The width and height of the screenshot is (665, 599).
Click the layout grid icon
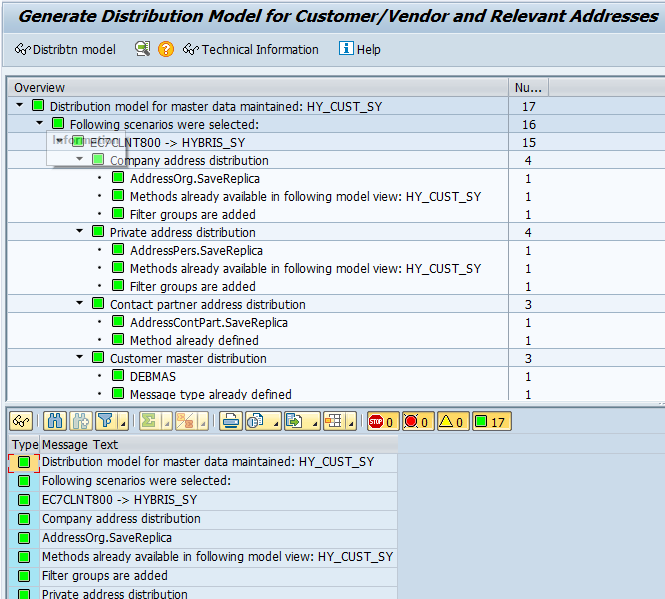333,422
